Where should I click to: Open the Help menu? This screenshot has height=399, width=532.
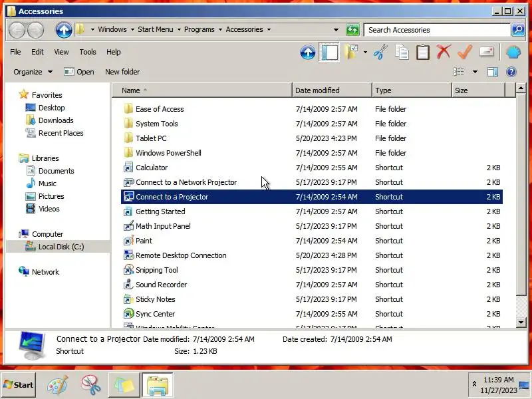(113, 52)
